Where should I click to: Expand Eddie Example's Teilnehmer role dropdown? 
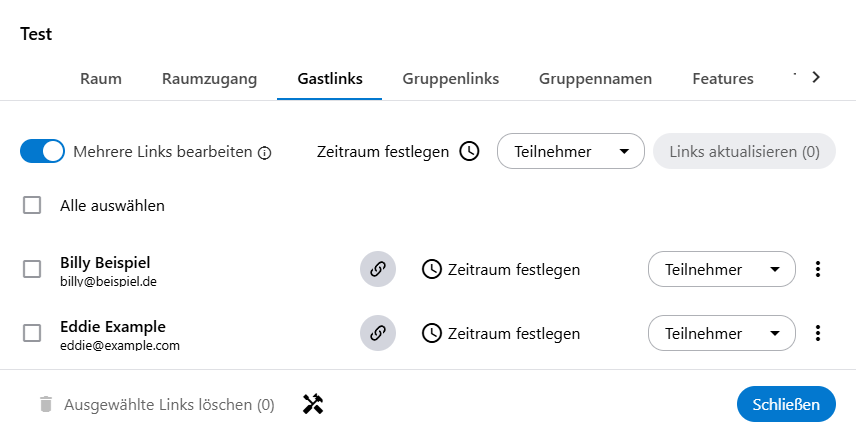coord(721,333)
